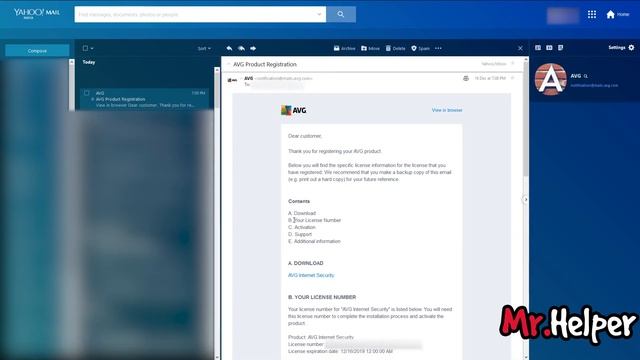Open the message options arrow beside date
640x360 pixels.
click(513, 78)
